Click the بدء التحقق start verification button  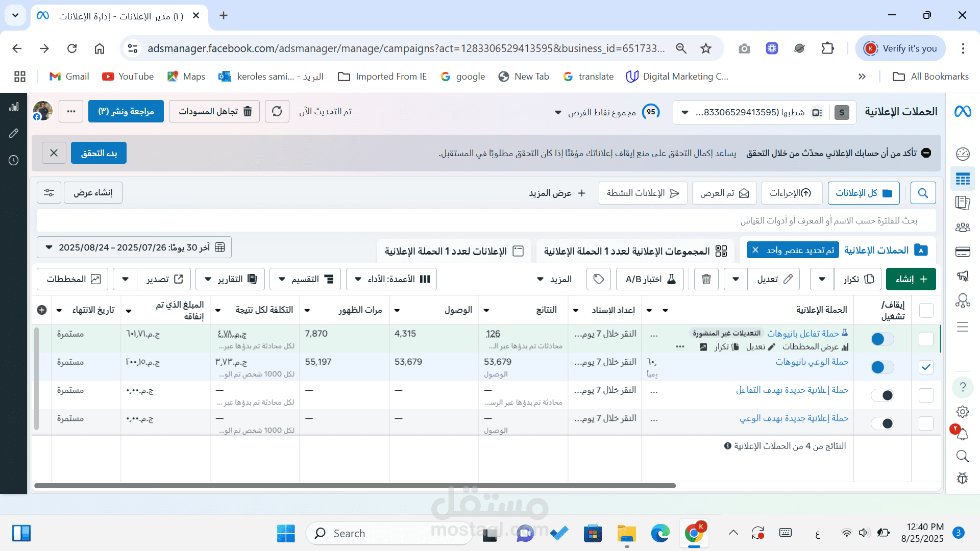tap(99, 153)
